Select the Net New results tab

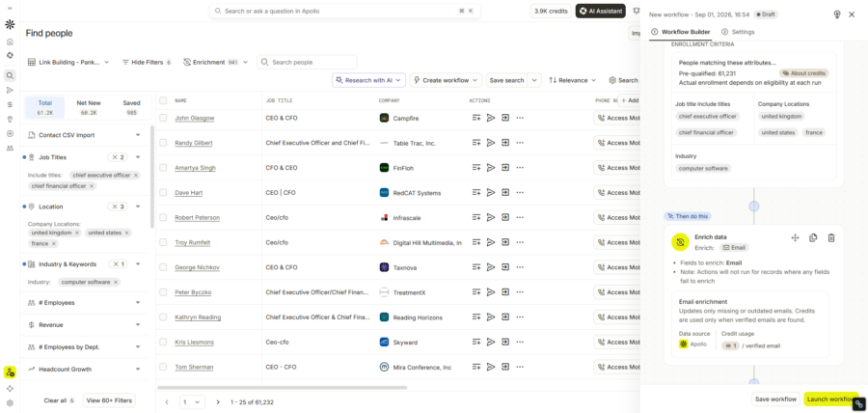pyautogui.click(x=89, y=107)
